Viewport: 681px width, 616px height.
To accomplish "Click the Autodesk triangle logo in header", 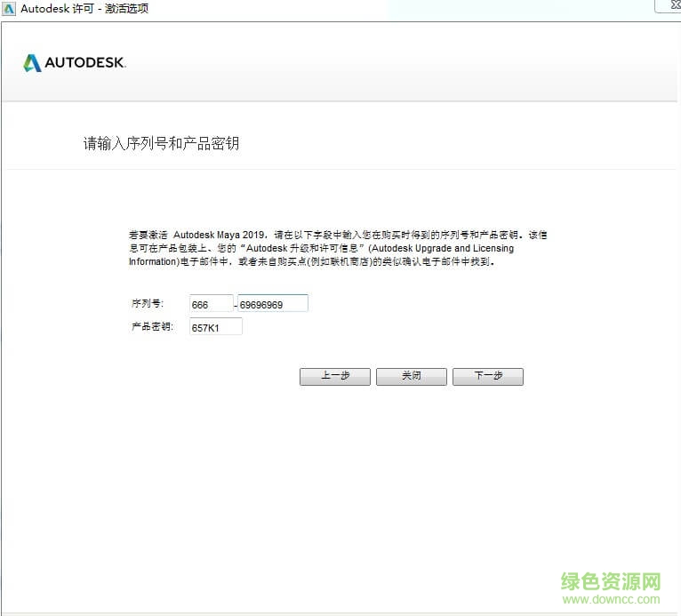I will (32, 63).
